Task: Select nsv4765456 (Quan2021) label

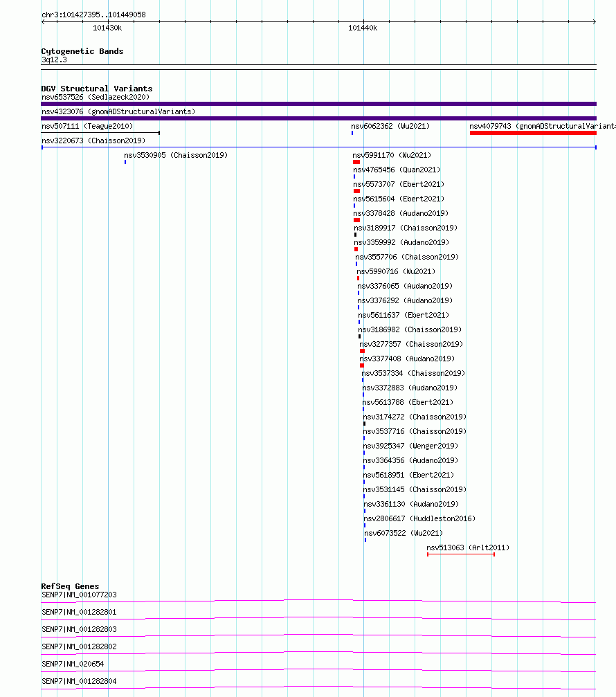Action: tap(397, 170)
